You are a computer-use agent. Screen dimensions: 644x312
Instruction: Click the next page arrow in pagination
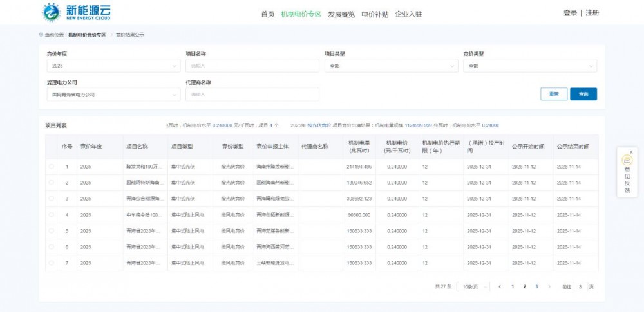point(549,286)
